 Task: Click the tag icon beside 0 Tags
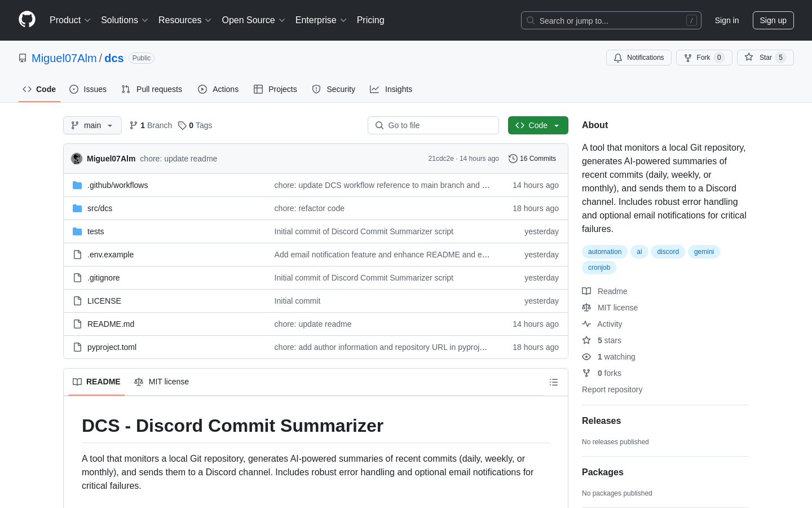(x=182, y=125)
